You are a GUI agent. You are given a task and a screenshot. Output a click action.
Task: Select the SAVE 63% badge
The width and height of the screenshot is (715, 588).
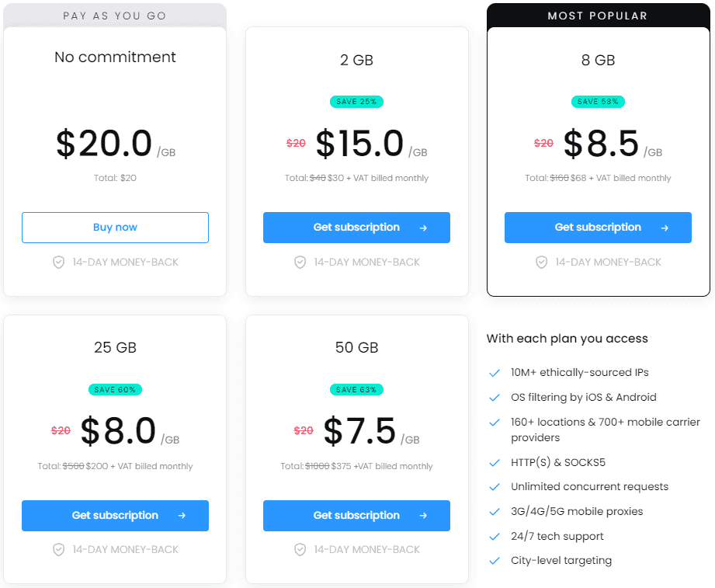pyautogui.click(x=356, y=389)
